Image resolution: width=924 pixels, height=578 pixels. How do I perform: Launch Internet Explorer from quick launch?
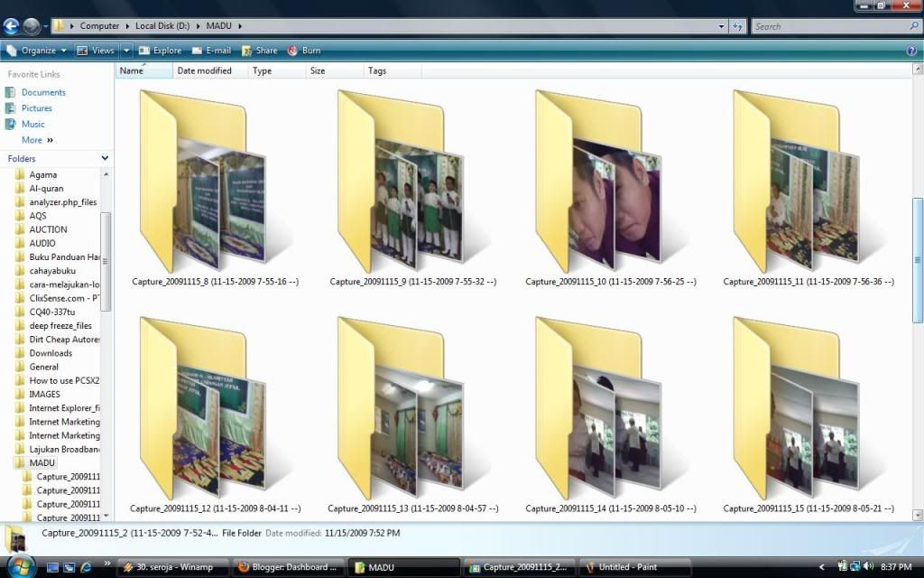86,567
